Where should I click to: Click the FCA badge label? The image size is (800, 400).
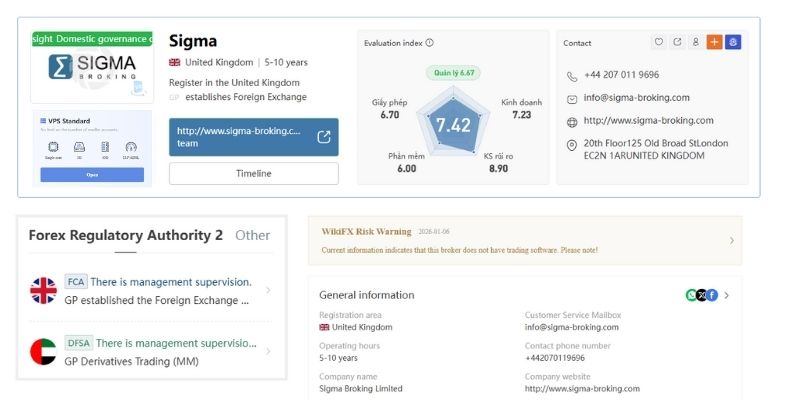tap(76, 282)
